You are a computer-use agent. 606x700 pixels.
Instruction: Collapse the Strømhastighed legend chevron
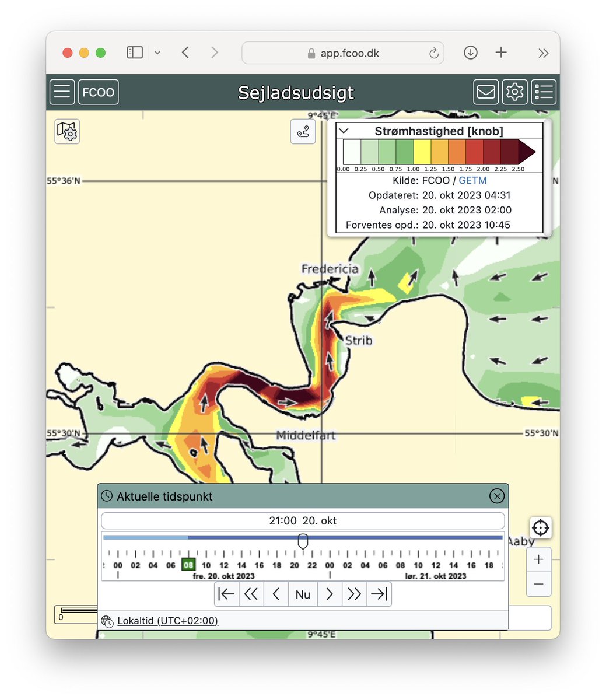pyautogui.click(x=344, y=131)
